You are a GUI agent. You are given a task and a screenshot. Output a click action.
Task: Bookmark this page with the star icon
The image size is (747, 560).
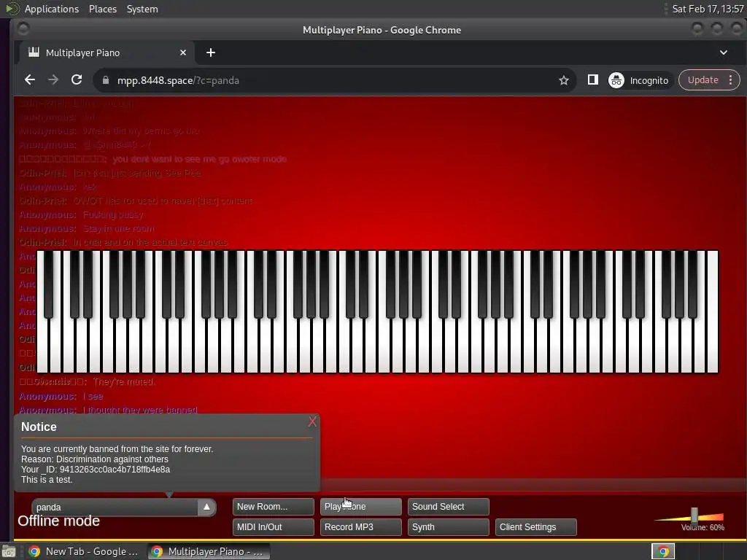[x=564, y=80]
